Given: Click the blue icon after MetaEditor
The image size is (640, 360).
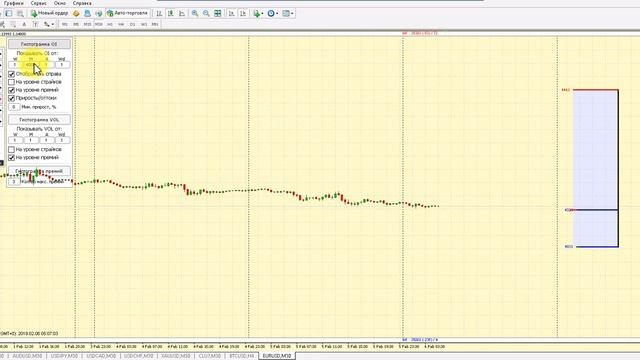Looking at the screenshot, I should coord(87,13).
